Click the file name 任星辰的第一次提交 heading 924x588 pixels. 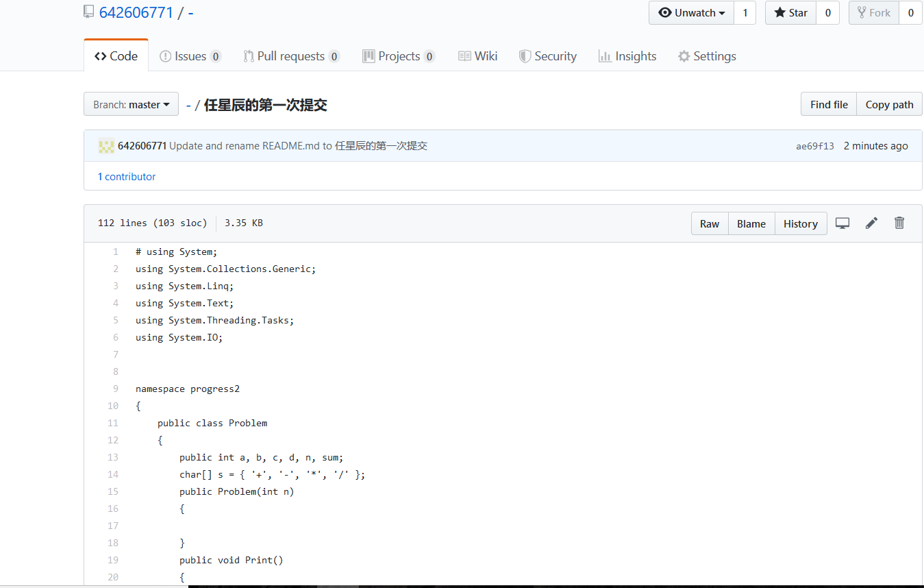(x=266, y=105)
